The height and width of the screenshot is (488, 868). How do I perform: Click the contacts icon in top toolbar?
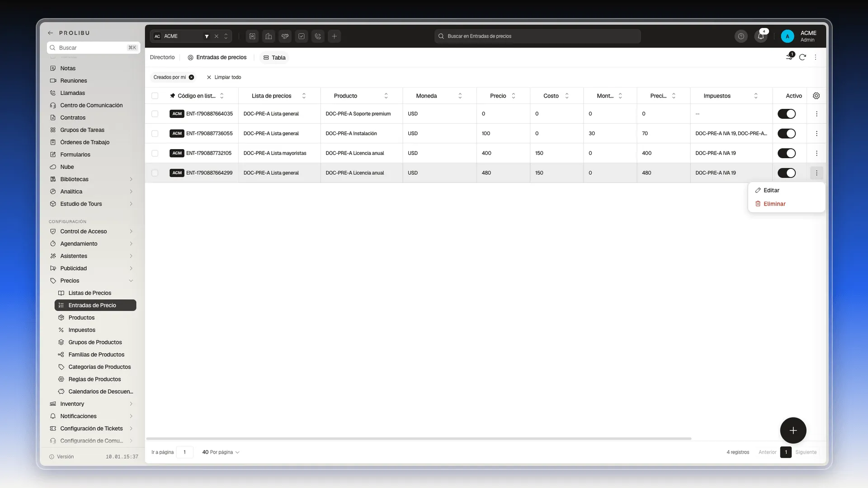coord(252,36)
